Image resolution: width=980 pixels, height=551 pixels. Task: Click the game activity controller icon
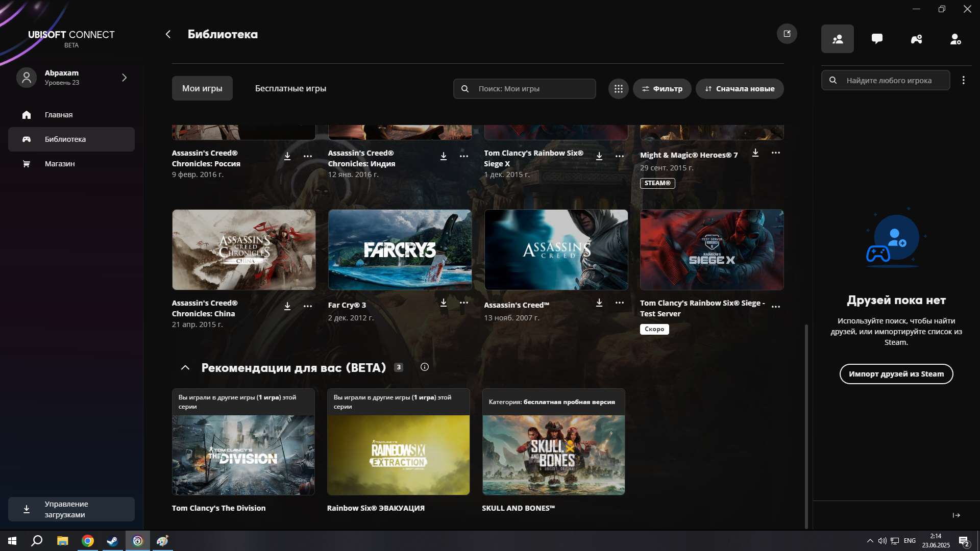[916, 38]
